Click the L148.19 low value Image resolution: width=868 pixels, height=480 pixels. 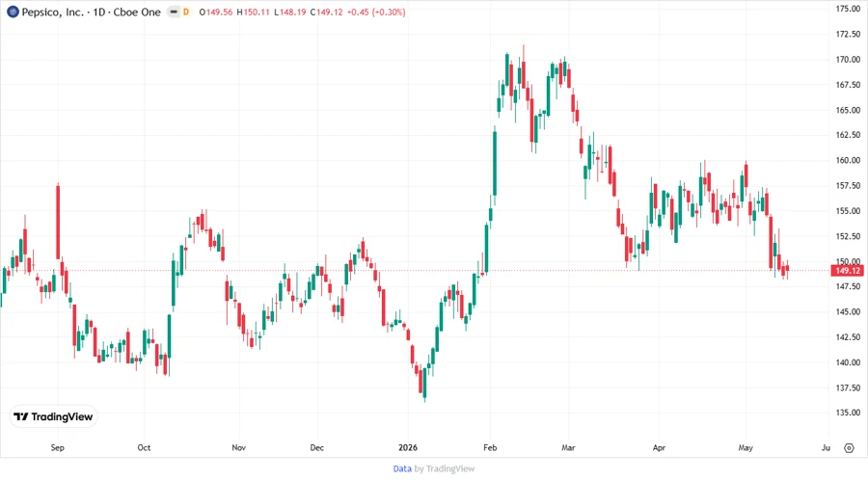(290, 12)
